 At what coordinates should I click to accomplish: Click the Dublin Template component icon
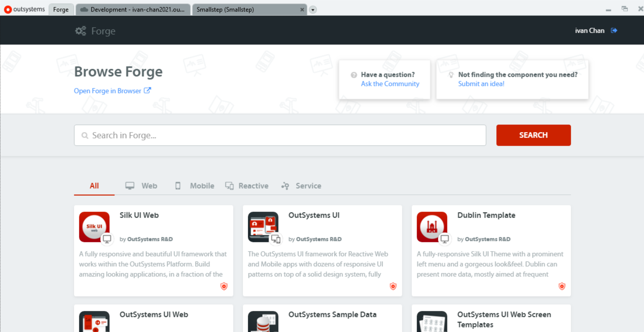coord(432,227)
